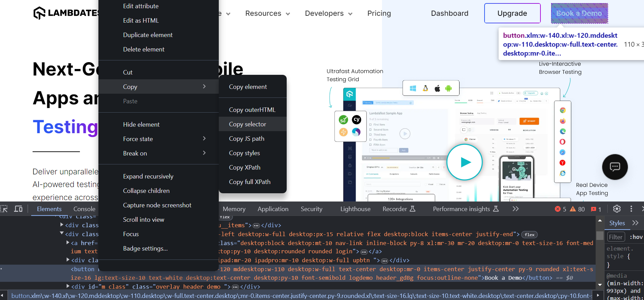Select Delete element in context menu

point(158,49)
